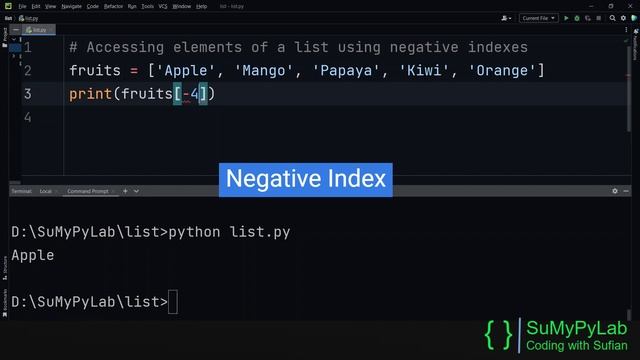Open the Help menu
640x360 pixels.
201,6
